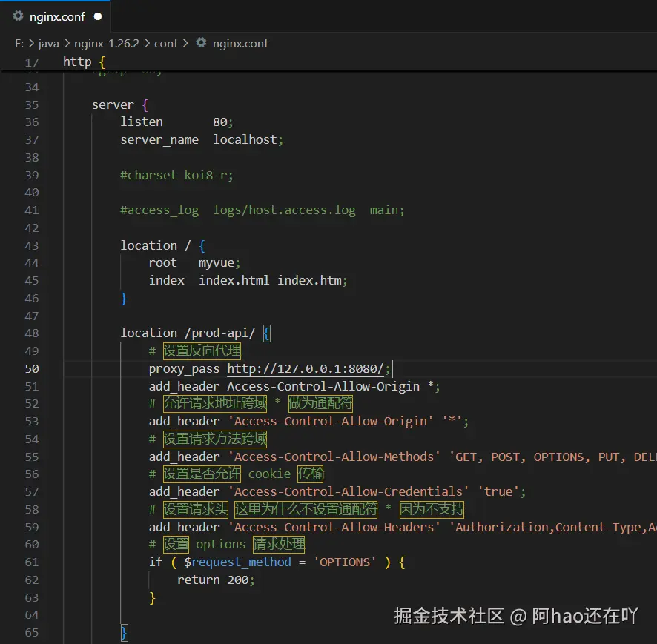Click the comment '允许请求地址跨域' on line 52

coord(215,404)
